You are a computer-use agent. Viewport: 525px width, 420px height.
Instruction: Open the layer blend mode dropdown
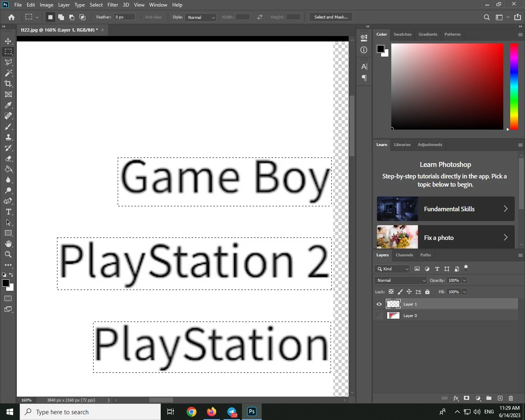click(401, 281)
